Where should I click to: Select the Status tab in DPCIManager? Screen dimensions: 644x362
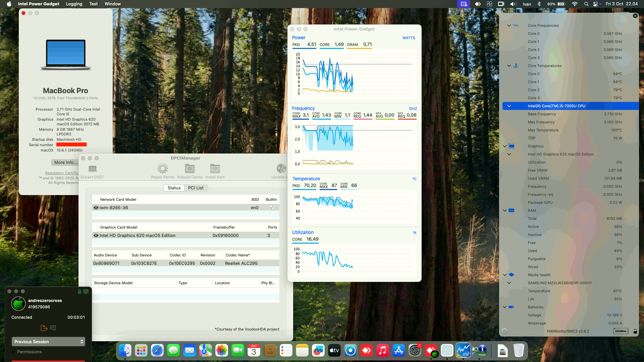(x=174, y=188)
